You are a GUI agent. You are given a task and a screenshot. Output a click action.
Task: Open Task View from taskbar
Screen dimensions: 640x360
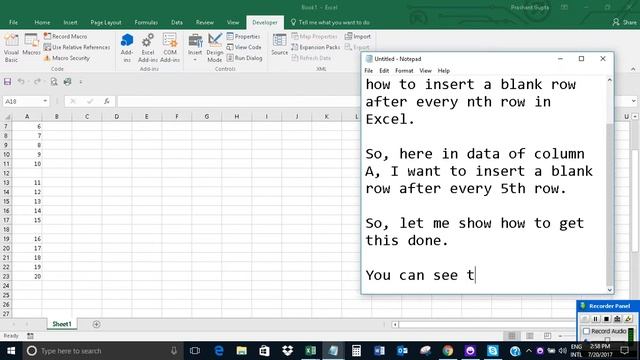point(195,351)
